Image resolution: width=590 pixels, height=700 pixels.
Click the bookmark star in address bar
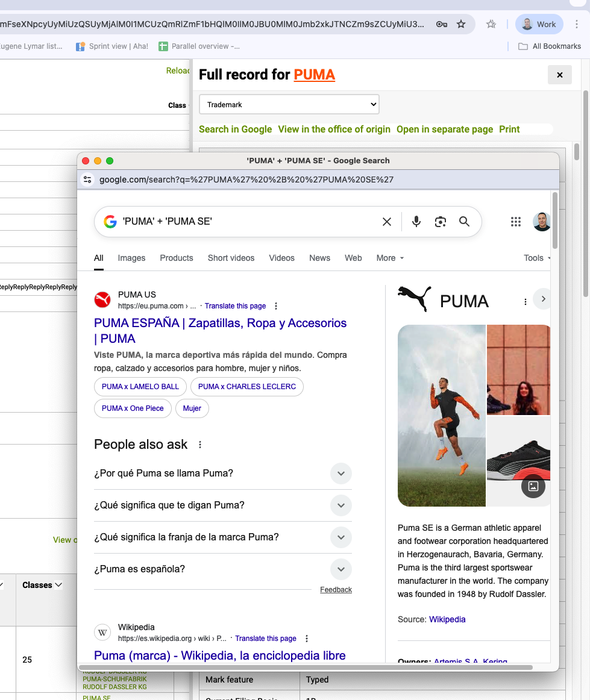461,24
